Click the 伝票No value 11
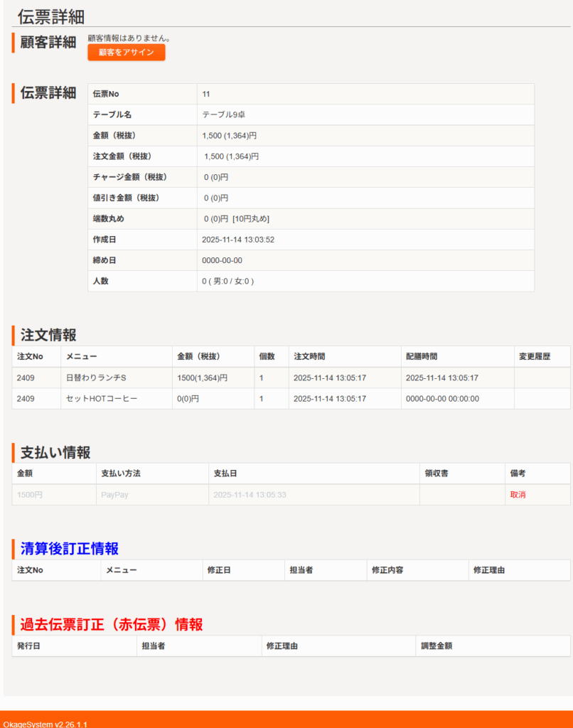573x728 pixels. (206, 94)
